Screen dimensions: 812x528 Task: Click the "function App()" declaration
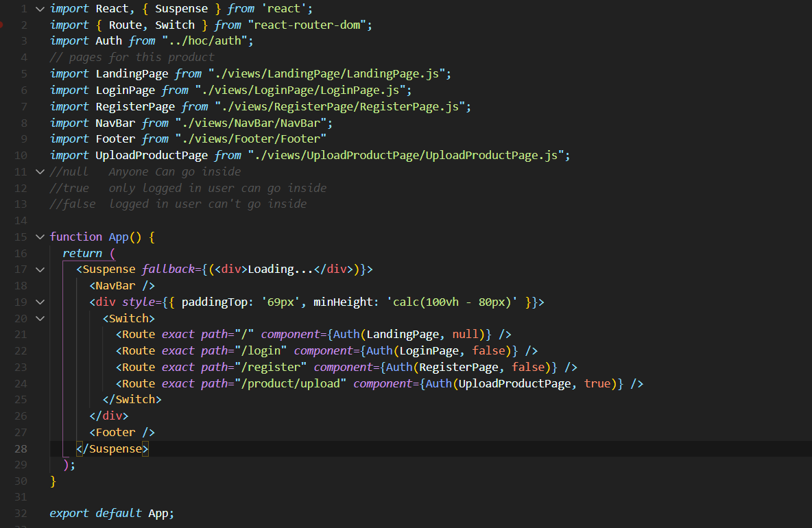(95, 237)
